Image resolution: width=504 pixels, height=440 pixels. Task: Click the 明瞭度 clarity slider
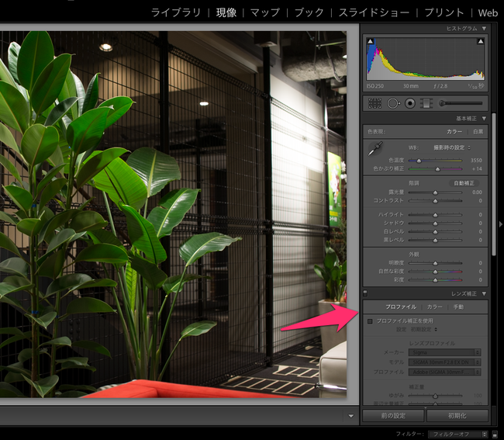[435, 263]
